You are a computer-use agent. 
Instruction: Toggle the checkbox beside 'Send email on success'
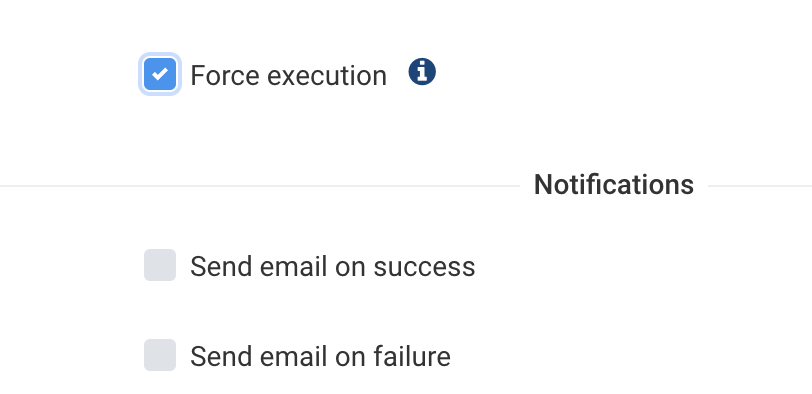click(160, 265)
